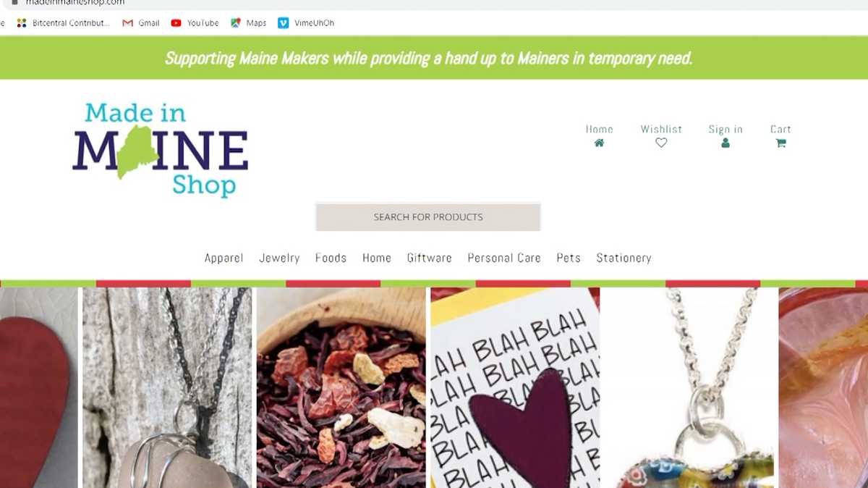Go to the Giftware category
The height and width of the screenshot is (488, 868).
(429, 258)
